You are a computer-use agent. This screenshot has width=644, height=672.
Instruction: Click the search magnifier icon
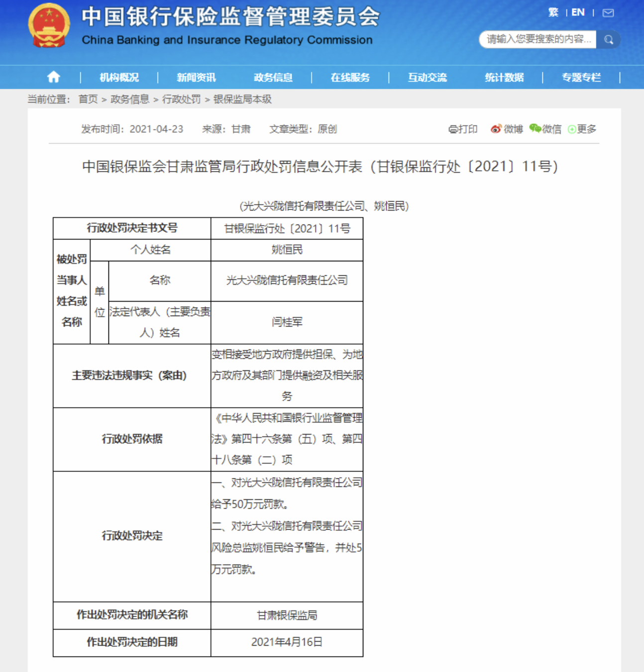coord(608,40)
